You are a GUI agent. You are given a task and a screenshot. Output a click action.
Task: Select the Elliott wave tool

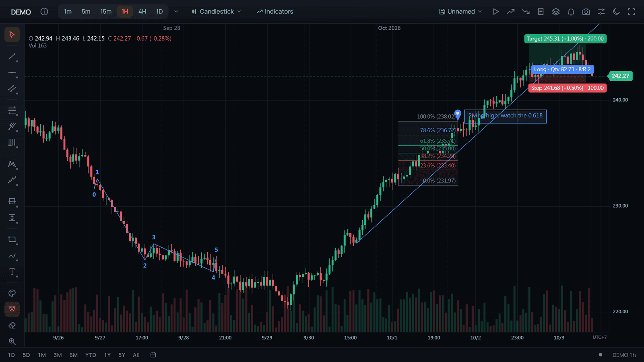click(12, 180)
